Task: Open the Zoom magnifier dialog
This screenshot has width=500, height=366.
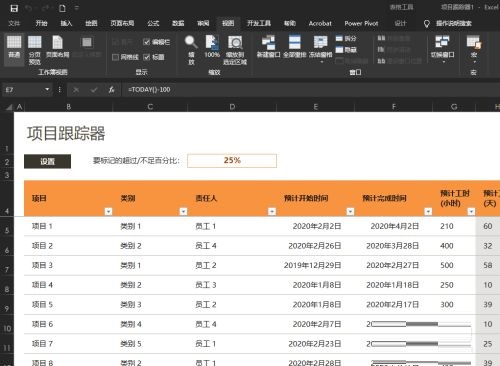Action: (x=191, y=50)
